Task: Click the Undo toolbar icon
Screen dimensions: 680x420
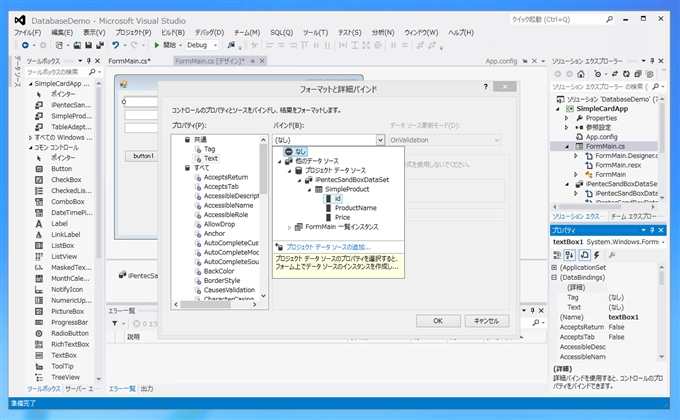Action: (115, 45)
